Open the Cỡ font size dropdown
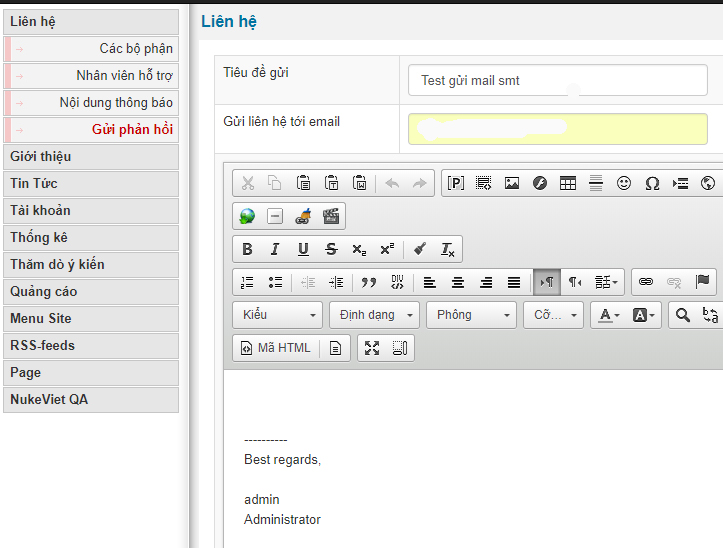The image size is (723, 548). (553, 315)
